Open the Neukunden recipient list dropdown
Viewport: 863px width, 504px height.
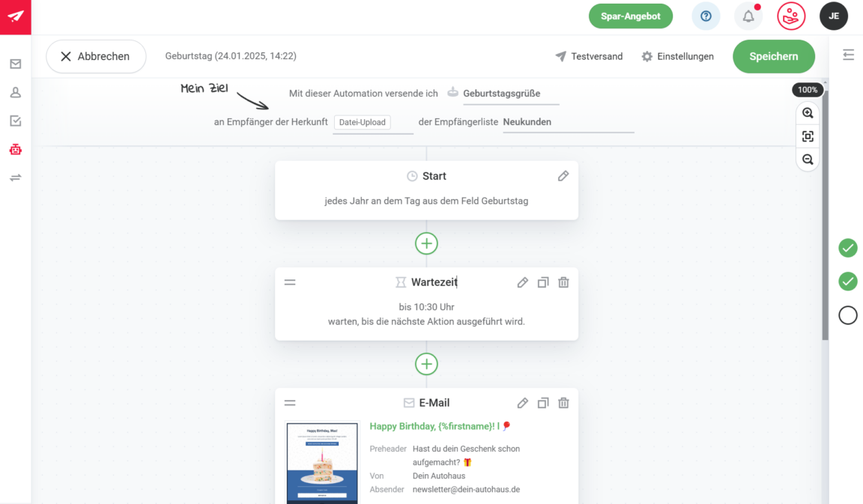(568, 122)
